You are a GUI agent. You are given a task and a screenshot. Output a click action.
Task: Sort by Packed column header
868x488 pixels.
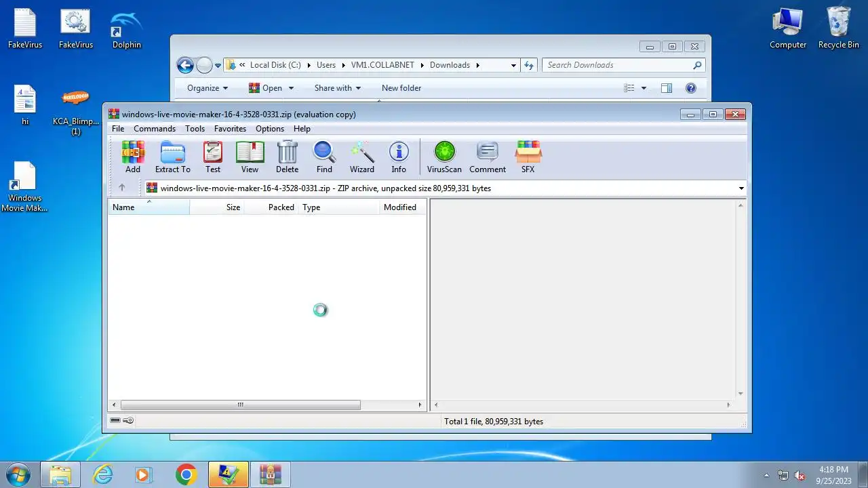[x=271, y=207]
